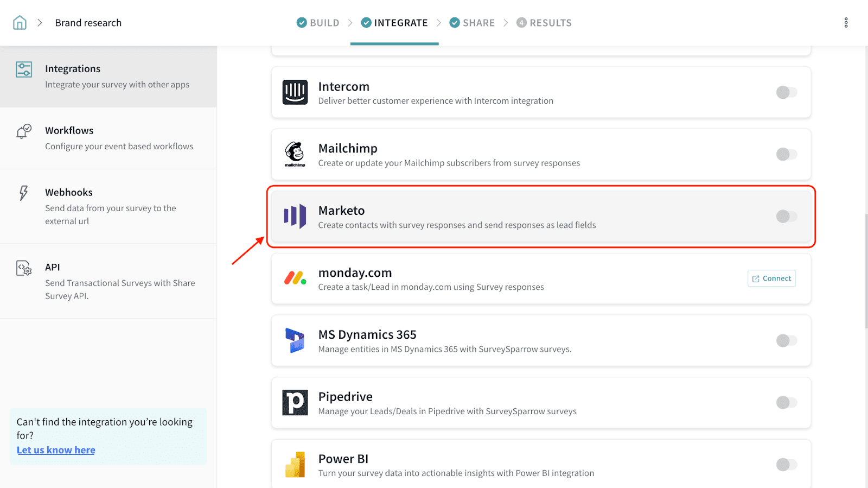Open the three-dot more options menu

pos(846,23)
